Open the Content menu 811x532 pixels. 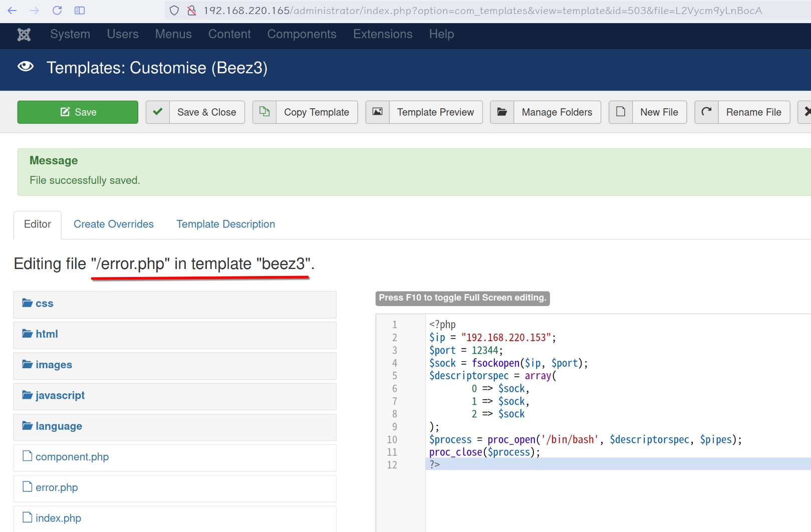[229, 34]
